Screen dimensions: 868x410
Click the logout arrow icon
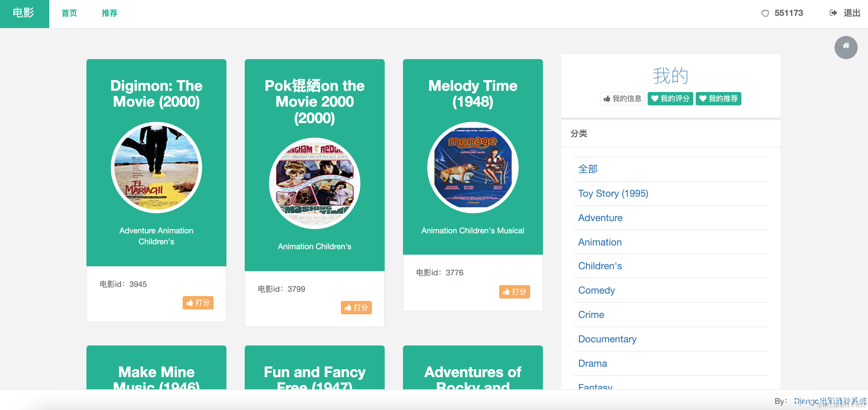[x=833, y=13]
